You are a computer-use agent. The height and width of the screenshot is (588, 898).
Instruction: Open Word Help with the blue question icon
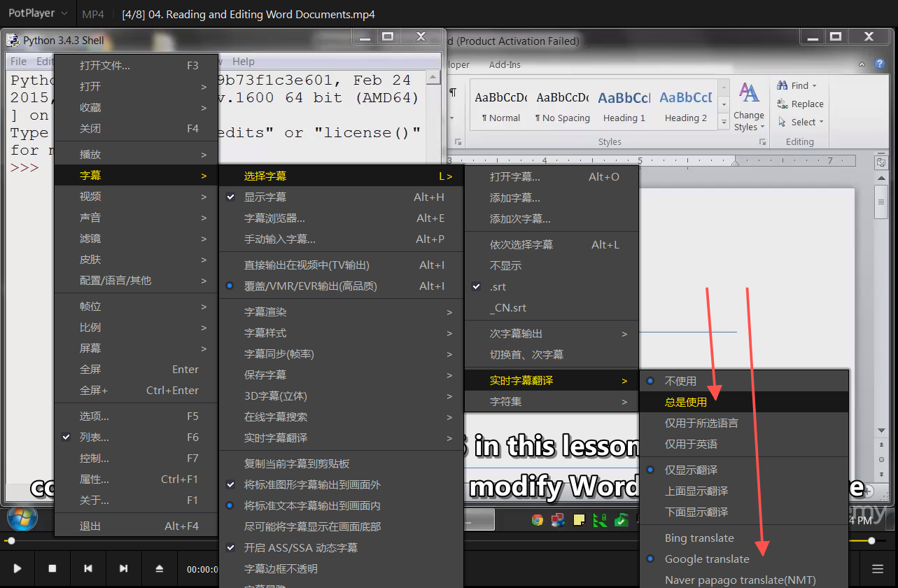[881, 64]
